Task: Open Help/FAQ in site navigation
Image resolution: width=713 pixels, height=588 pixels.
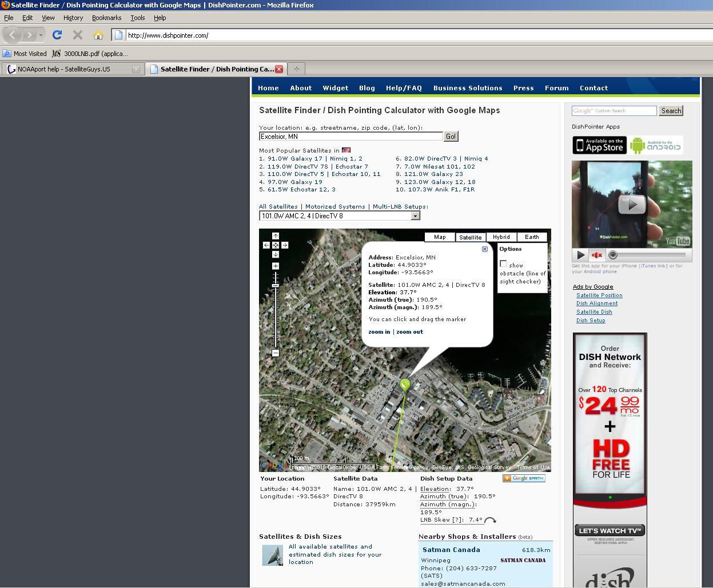Action: pyautogui.click(x=404, y=88)
